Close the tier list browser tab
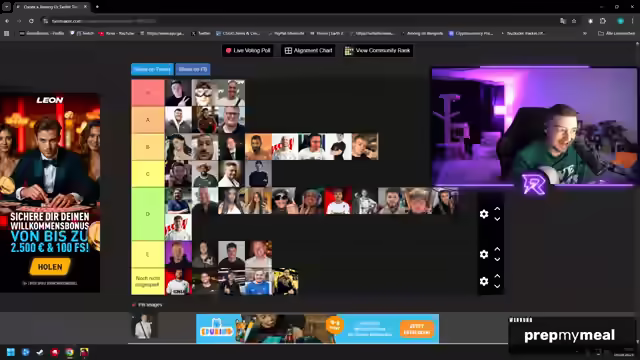640x360 pixels. click(85, 7)
